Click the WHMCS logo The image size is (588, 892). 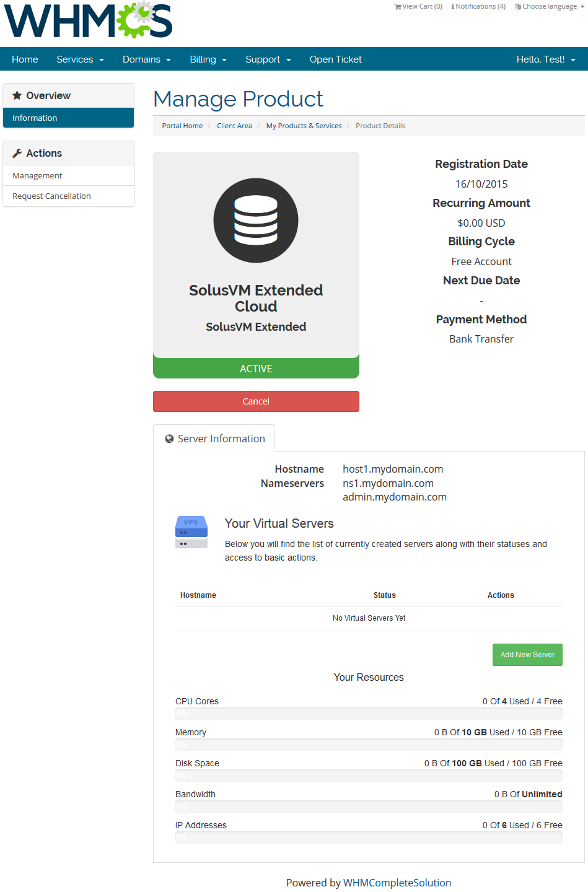click(x=89, y=20)
